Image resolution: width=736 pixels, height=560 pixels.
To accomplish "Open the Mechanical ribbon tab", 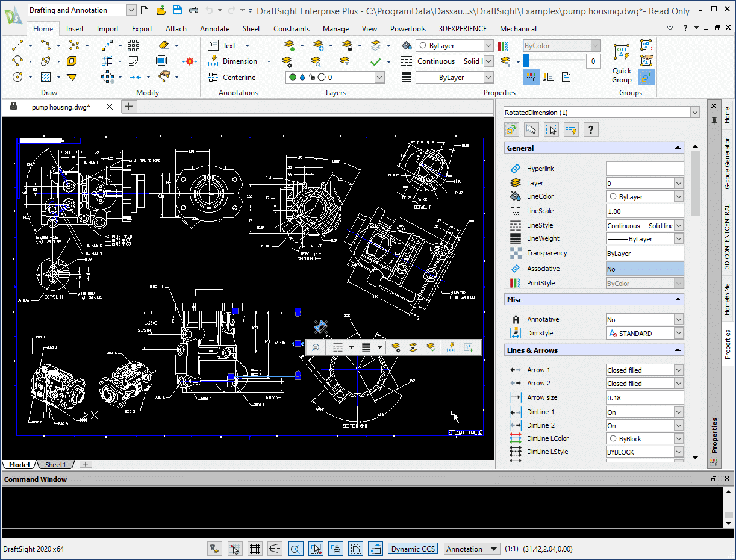I will coord(518,28).
